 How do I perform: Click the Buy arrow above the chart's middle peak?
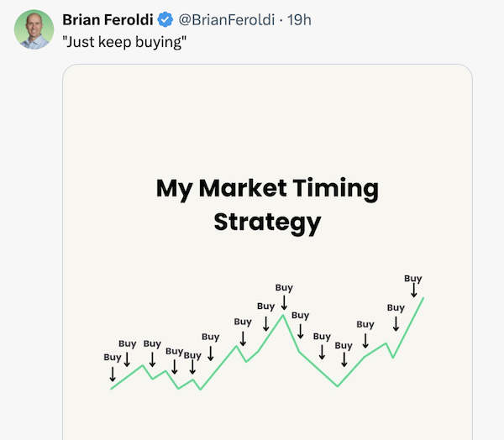tap(284, 302)
